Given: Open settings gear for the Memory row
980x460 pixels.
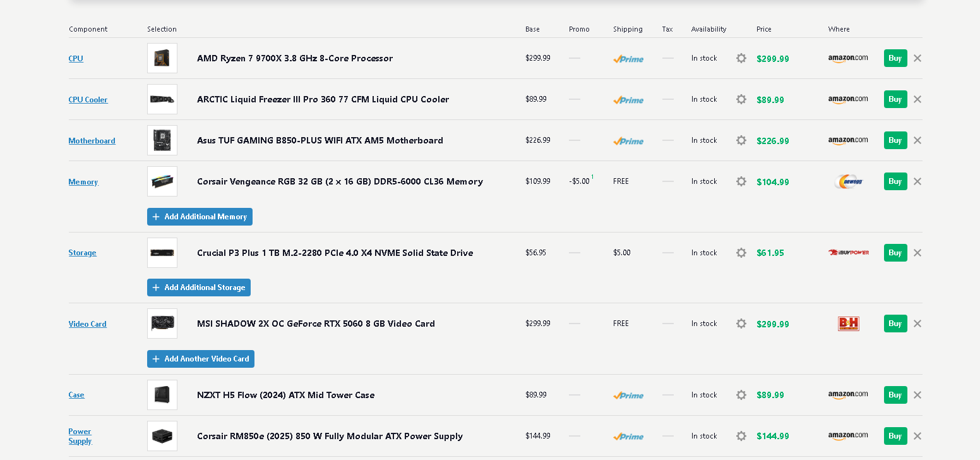Looking at the screenshot, I should [741, 181].
